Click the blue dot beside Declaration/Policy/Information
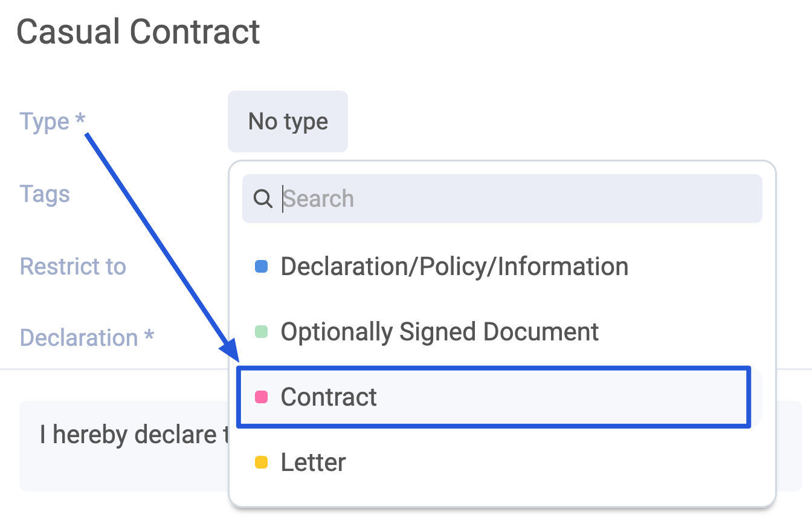Viewport: 812px width, 526px height. tap(262, 266)
